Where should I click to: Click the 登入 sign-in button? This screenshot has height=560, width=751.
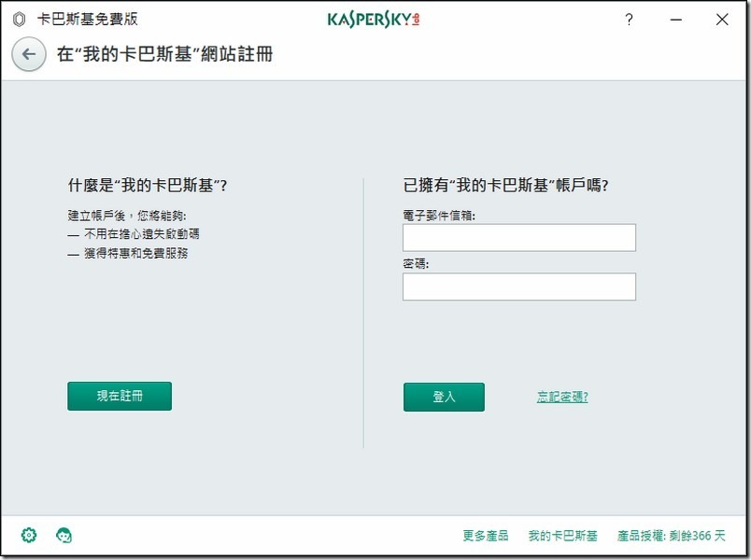444,397
